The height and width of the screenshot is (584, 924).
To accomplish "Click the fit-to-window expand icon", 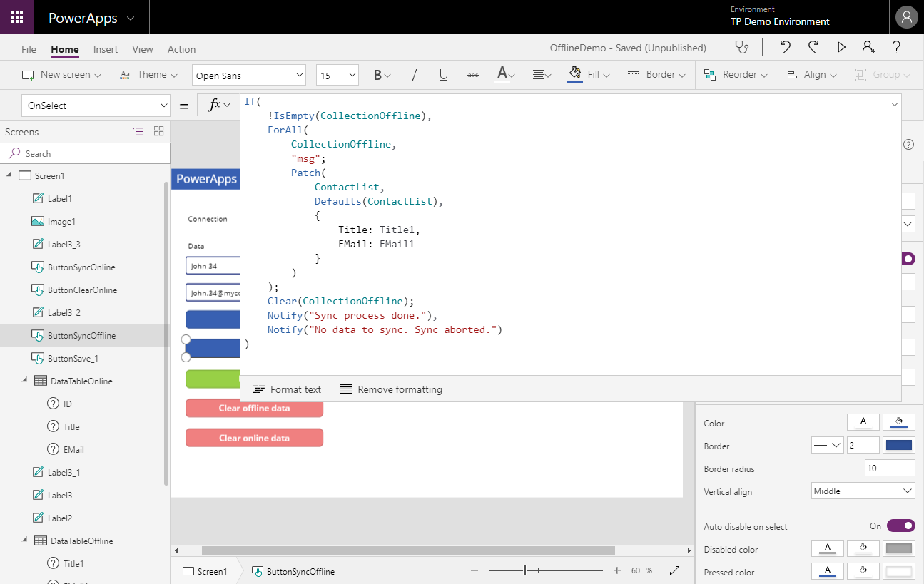I will [x=674, y=571].
